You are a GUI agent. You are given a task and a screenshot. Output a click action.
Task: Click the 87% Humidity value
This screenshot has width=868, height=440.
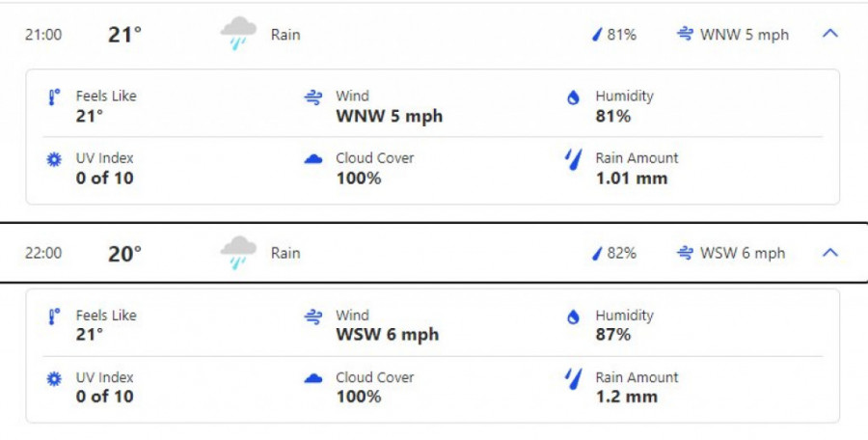pos(612,335)
